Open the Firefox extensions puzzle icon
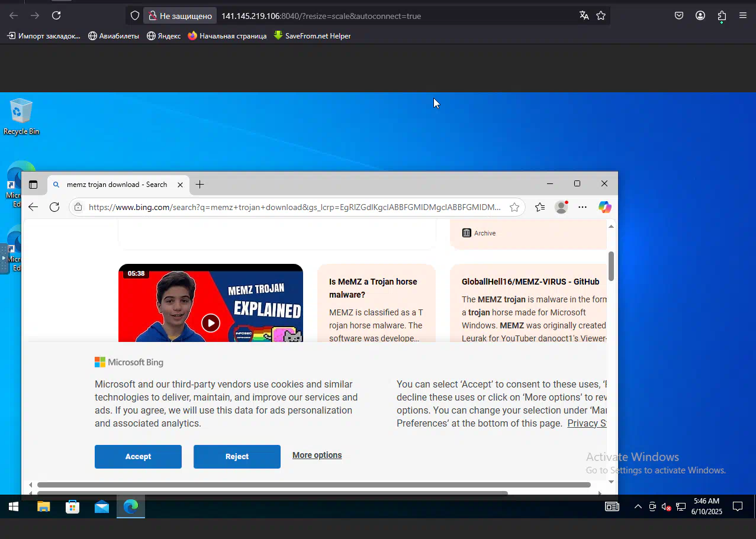This screenshot has width=756, height=539. (722, 16)
